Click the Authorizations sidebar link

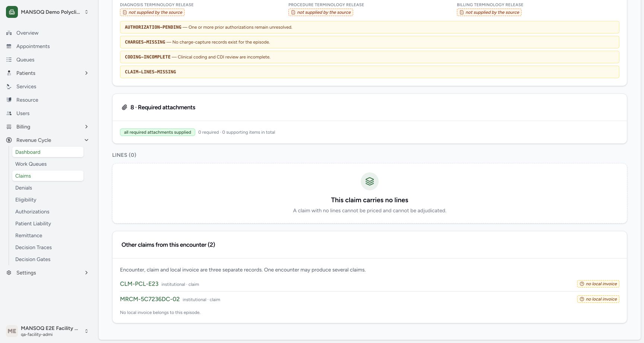pos(48,212)
